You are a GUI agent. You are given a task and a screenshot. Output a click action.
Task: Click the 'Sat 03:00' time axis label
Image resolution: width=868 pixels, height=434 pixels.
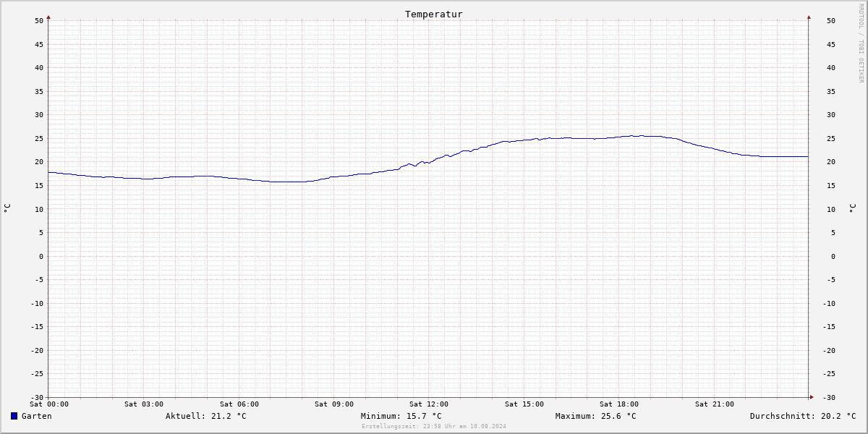pyautogui.click(x=144, y=404)
